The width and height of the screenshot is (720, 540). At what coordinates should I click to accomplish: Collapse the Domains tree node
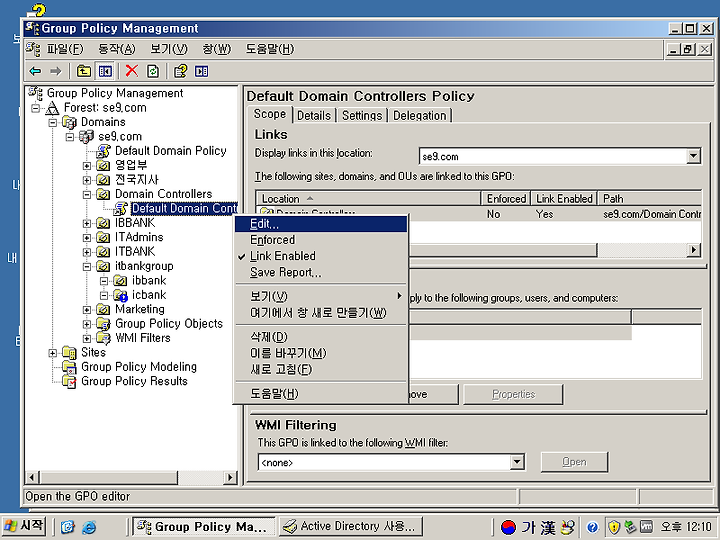click(53, 123)
